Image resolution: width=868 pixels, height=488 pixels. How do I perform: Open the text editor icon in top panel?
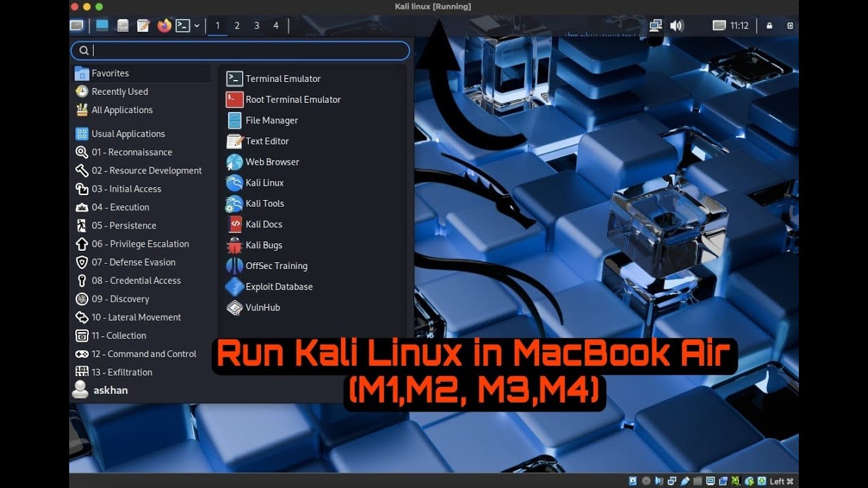pos(143,26)
